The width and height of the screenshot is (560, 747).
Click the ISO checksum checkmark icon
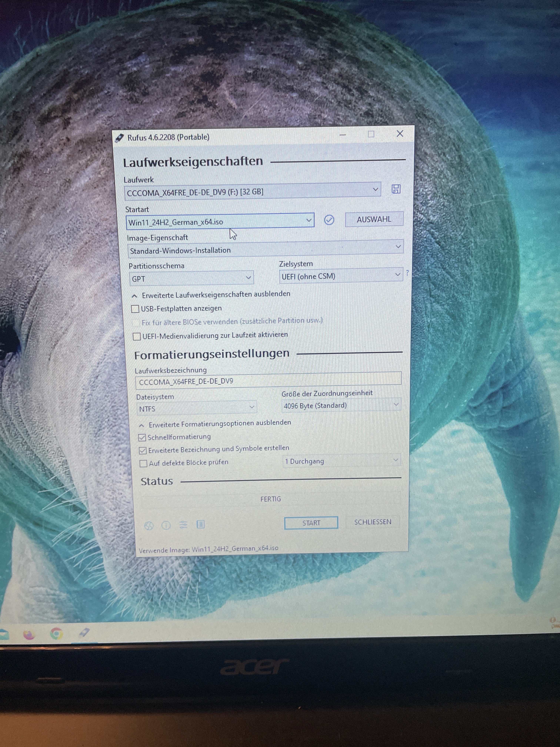(x=329, y=220)
